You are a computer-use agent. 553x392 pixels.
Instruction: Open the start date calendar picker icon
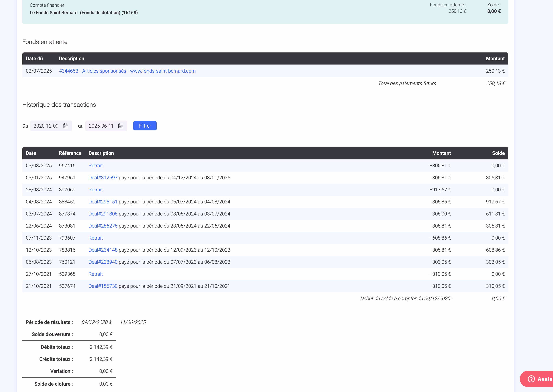coord(65,126)
